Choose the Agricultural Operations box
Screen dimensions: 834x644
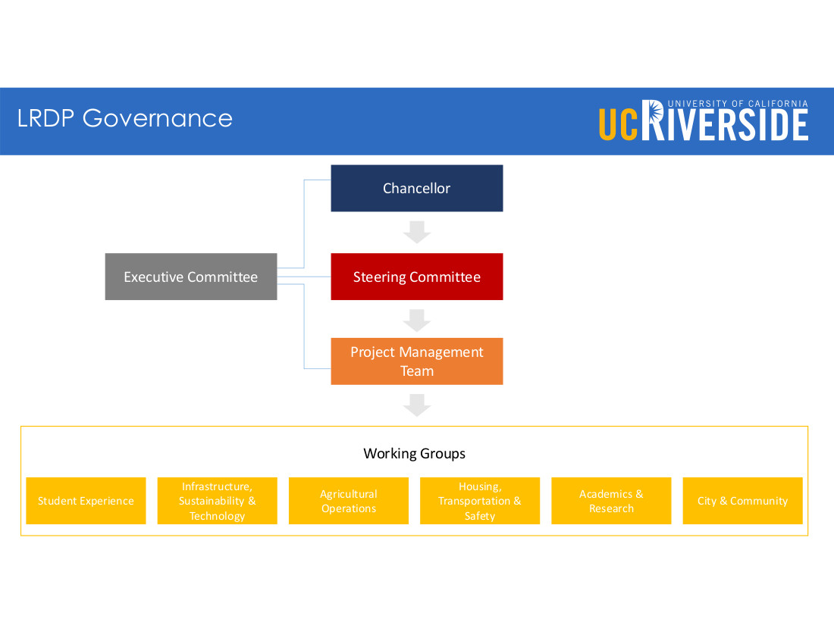coord(349,501)
